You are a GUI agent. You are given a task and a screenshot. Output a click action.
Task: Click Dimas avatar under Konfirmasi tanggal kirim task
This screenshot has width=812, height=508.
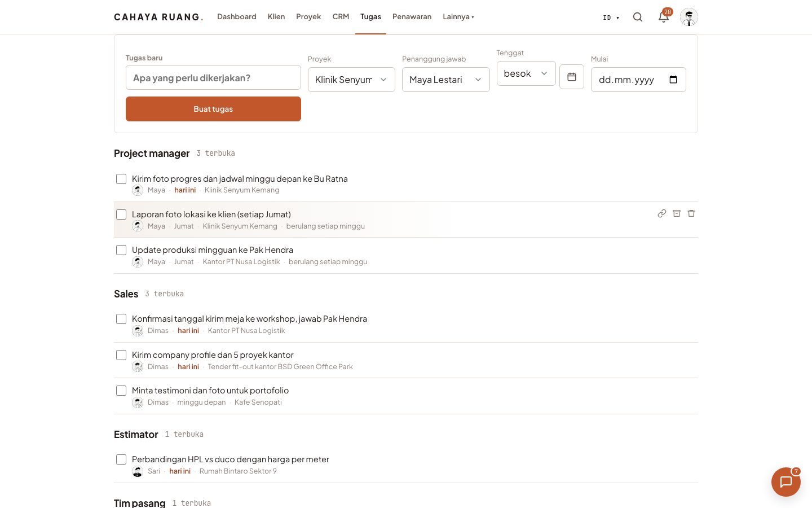click(x=138, y=331)
